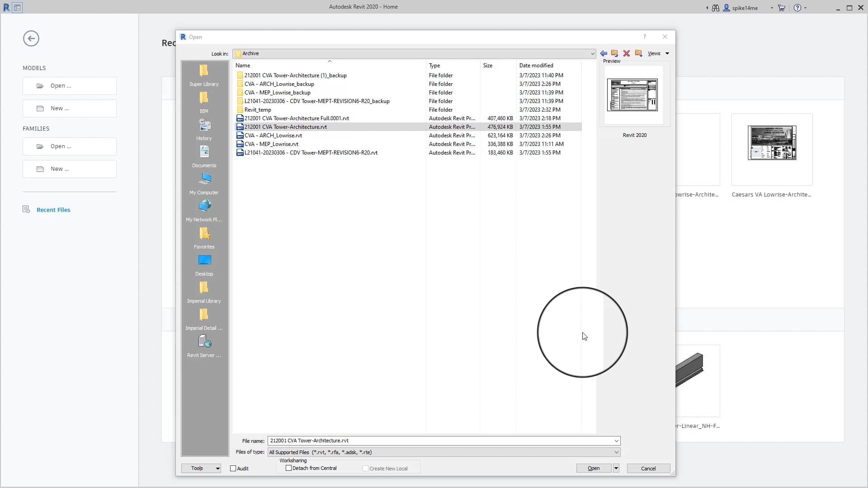
Task: Click Recent Files in the left sidebar
Action: (x=53, y=210)
